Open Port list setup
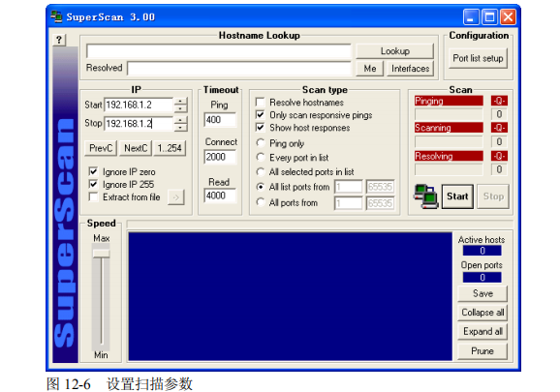The image size is (560, 392). click(478, 58)
